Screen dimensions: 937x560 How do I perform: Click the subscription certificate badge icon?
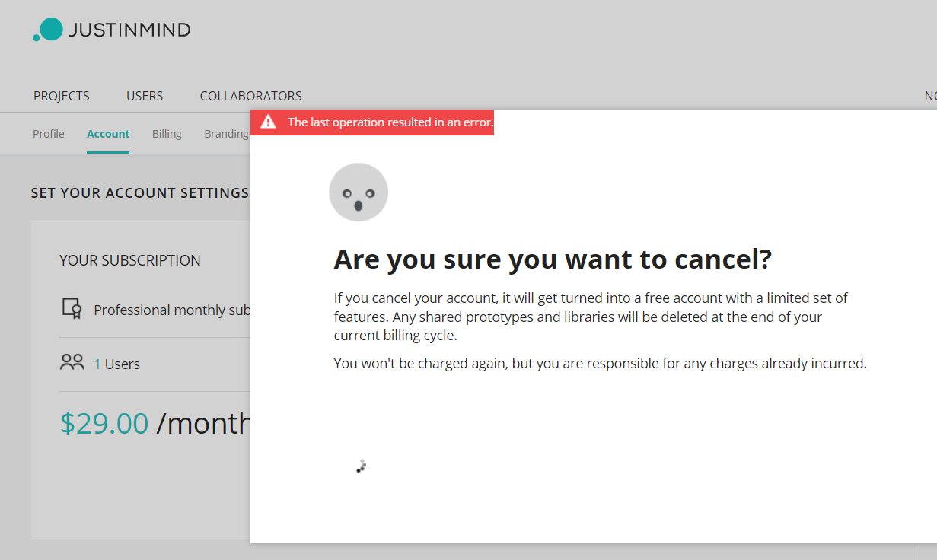[72, 309]
